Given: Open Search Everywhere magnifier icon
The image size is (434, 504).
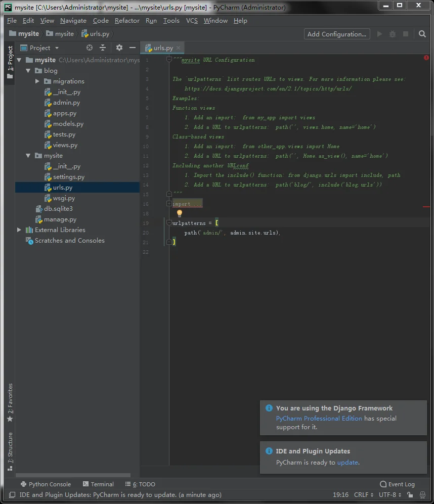Looking at the screenshot, I should (x=422, y=34).
